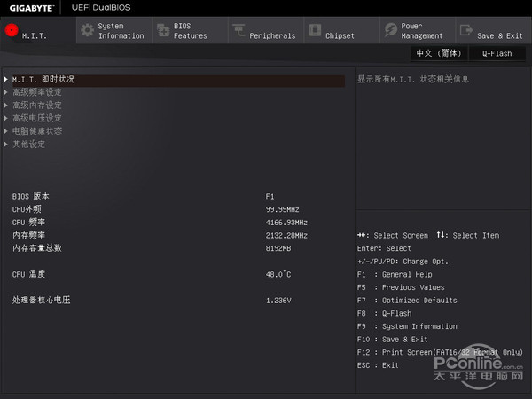
Task: Click the 处理器核心电压 1.236V value
Action: (278, 300)
